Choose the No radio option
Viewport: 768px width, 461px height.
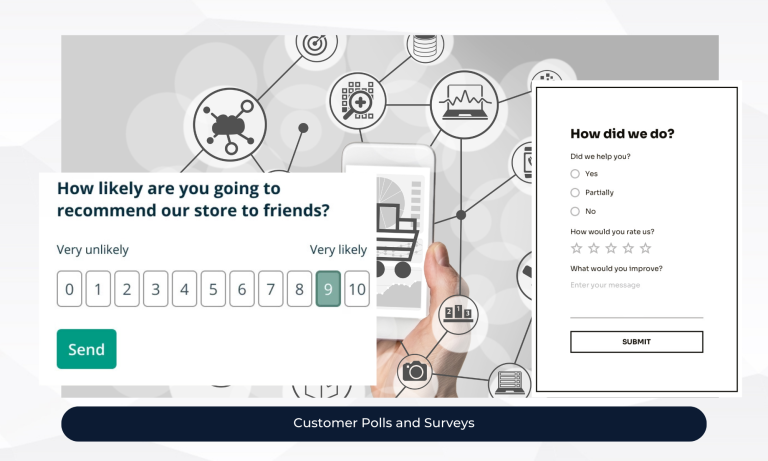click(x=575, y=211)
